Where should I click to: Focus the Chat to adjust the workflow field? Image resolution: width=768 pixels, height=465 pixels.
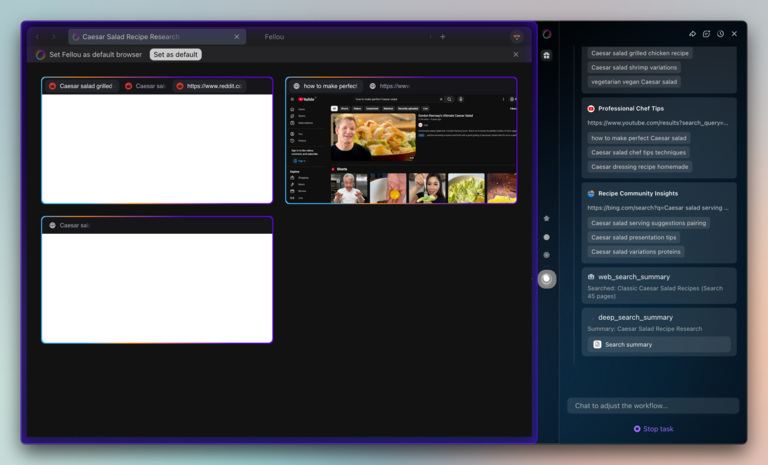tap(653, 406)
